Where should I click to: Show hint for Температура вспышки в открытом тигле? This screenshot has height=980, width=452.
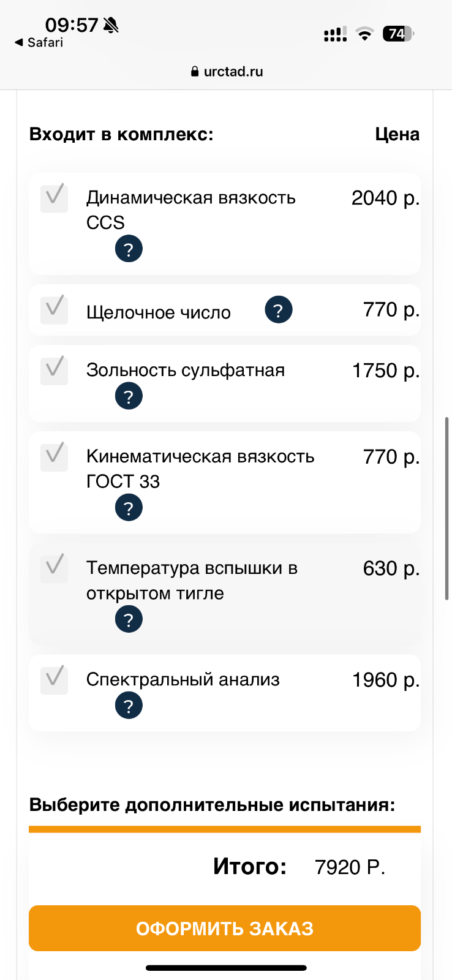click(x=129, y=619)
